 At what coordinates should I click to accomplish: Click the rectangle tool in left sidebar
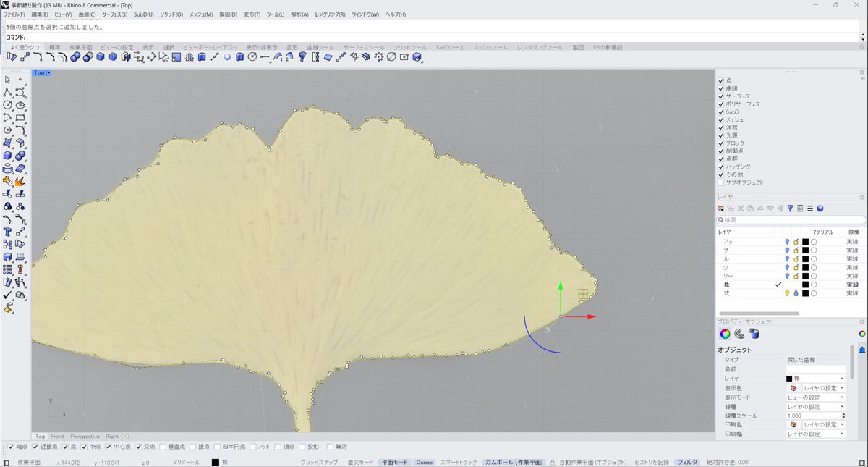click(x=20, y=117)
